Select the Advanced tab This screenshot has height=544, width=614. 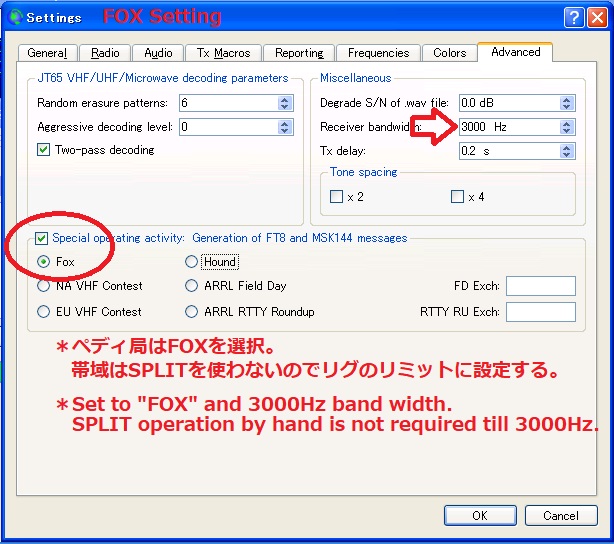515,52
